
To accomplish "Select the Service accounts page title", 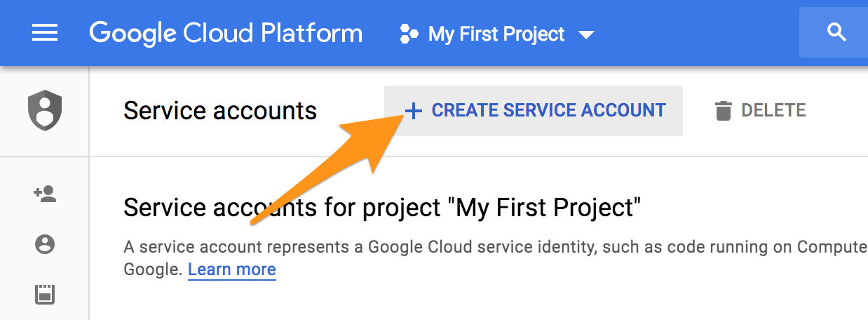I will click(220, 110).
